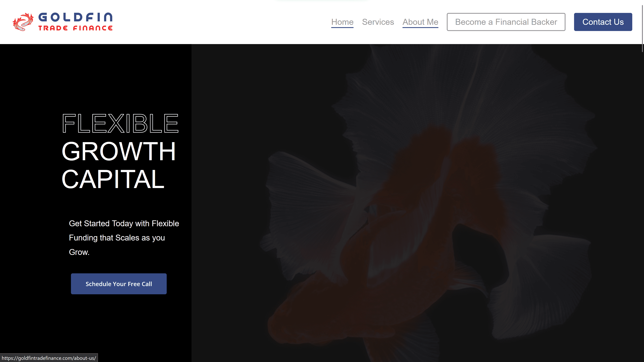
Task: Open the Contact Us button
Action: [603, 22]
